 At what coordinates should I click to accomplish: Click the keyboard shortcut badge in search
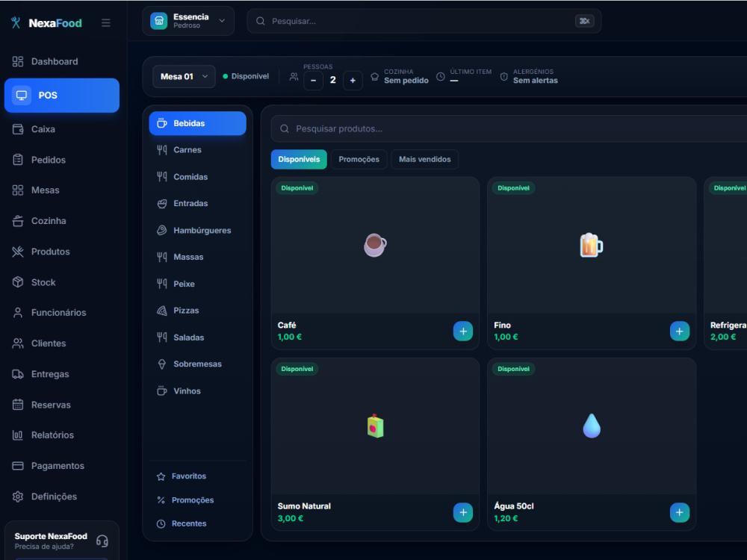pyautogui.click(x=585, y=21)
